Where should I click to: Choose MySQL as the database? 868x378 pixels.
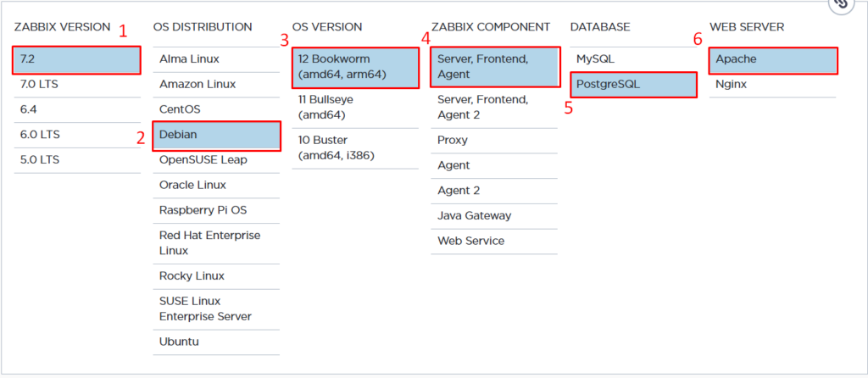[x=633, y=59]
